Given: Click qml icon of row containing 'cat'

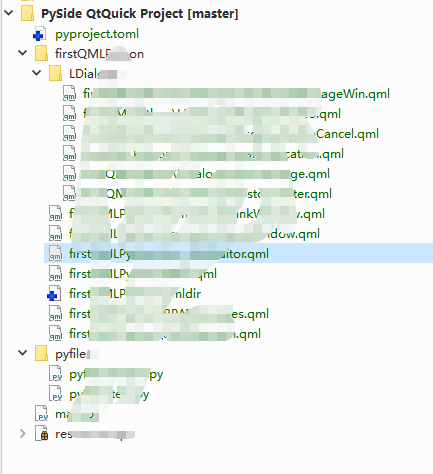Looking at the screenshot, I should coord(69,154).
